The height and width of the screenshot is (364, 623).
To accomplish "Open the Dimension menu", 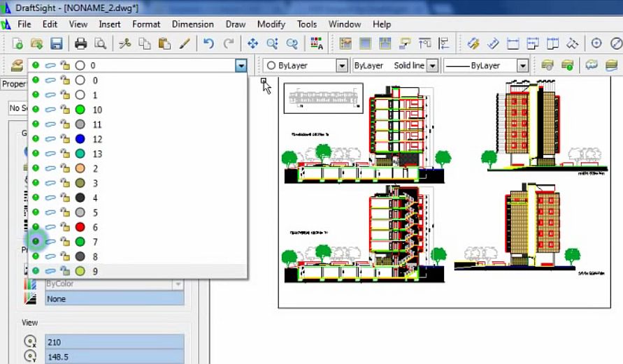I will point(192,24).
